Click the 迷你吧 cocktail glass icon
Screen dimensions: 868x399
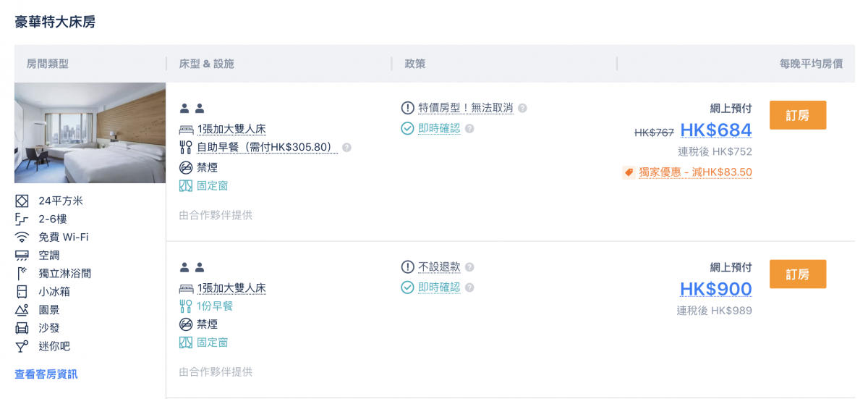pyautogui.click(x=22, y=346)
